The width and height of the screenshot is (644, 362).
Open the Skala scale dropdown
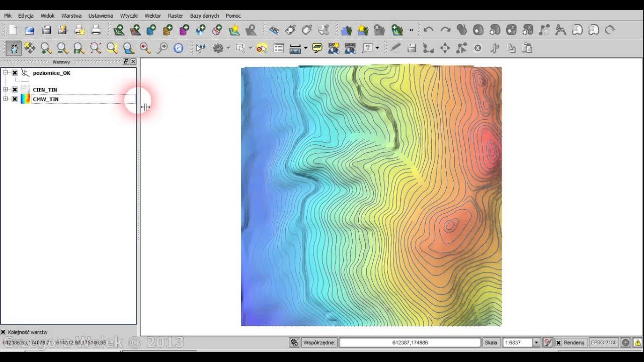(536, 342)
